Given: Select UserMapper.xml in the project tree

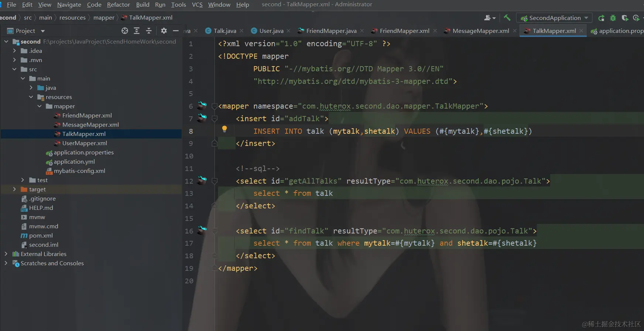Looking at the screenshot, I should click(x=85, y=143).
